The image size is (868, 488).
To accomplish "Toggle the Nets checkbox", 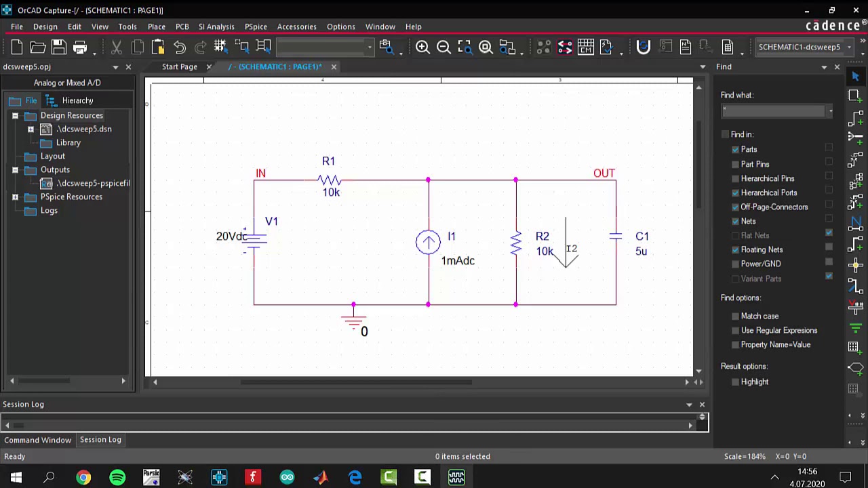I will coord(735,221).
